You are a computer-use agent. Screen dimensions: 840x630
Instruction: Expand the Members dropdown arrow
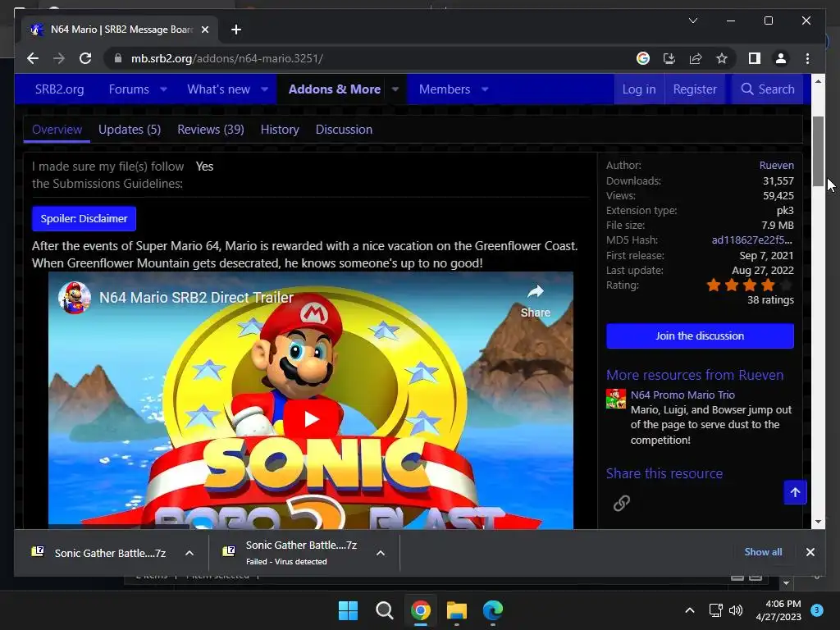point(485,89)
